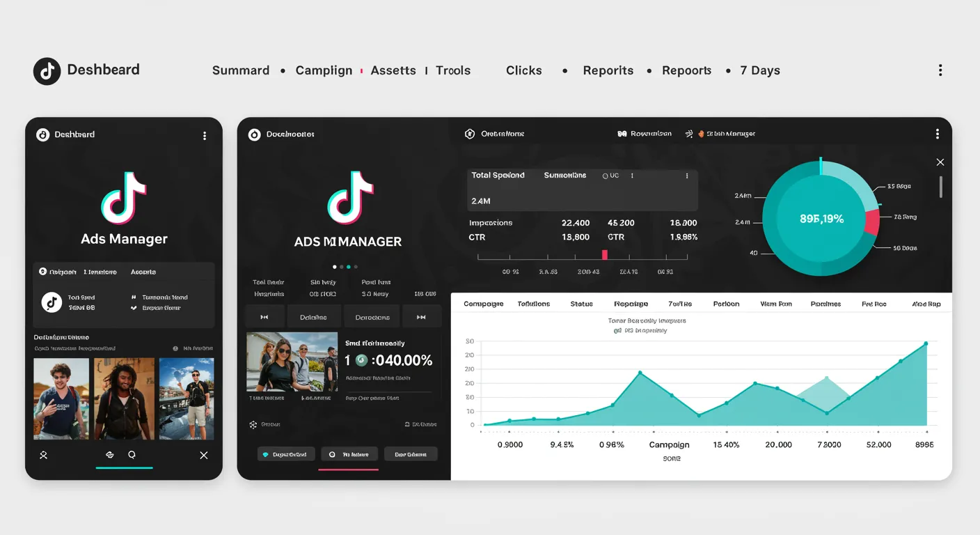The width and height of the screenshot is (980, 535).
Task: Click the skip icon right of the Doreczons button
Action: [422, 316]
